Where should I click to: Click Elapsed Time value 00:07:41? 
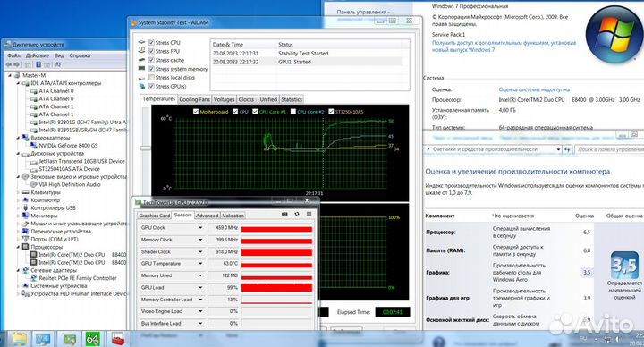(x=393, y=312)
